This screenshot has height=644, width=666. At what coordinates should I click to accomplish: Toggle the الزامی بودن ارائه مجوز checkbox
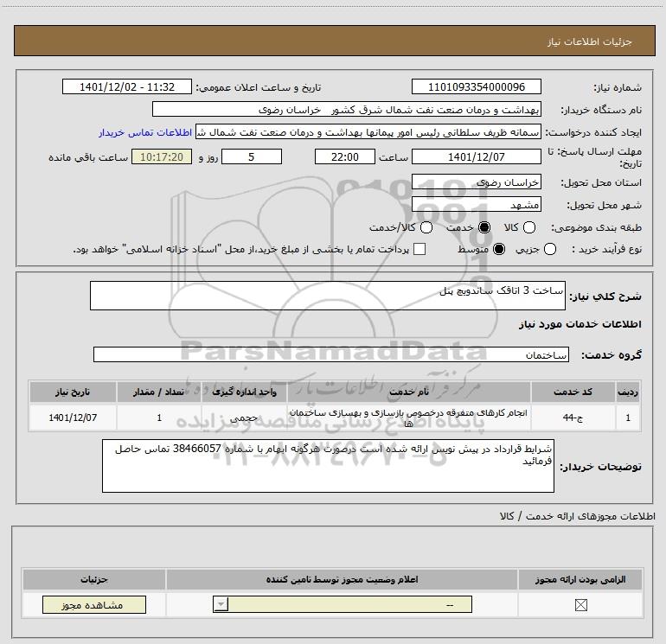580,605
